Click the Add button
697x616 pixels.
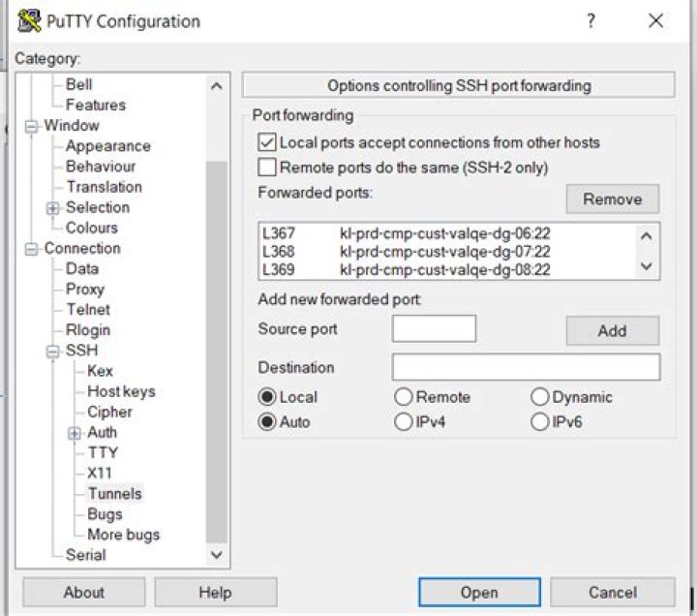[613, 330]
